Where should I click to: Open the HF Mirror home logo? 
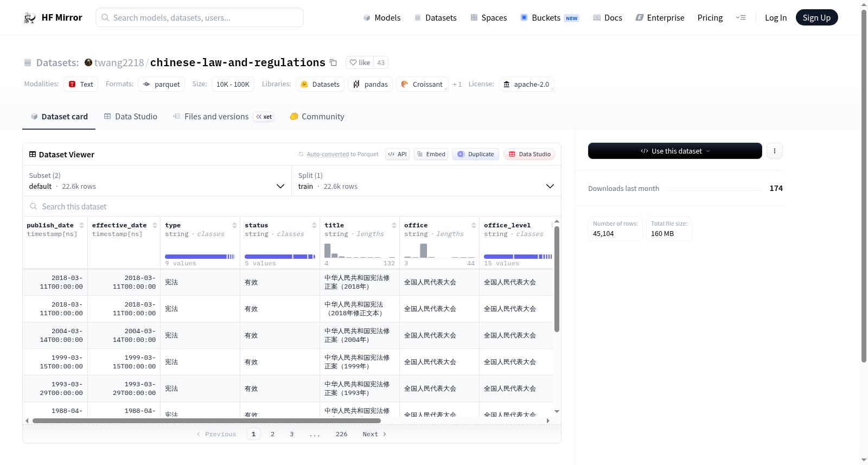[x=53, y=17]
